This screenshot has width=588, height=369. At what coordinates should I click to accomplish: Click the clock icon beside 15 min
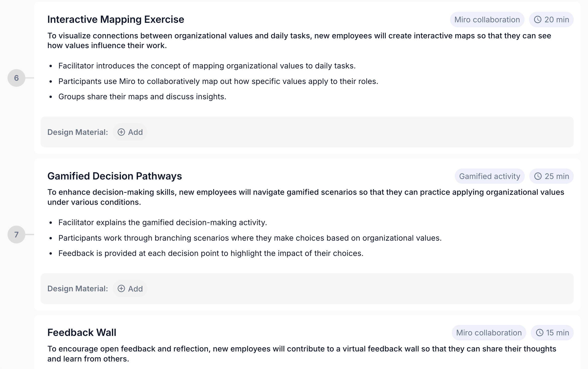tap(540, 333)
